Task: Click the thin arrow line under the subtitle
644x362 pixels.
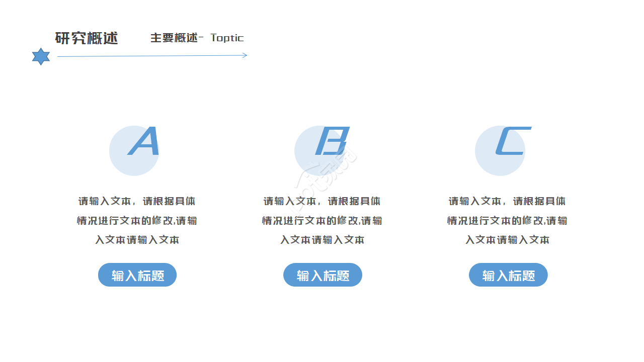Action: (x=151, y=57)
